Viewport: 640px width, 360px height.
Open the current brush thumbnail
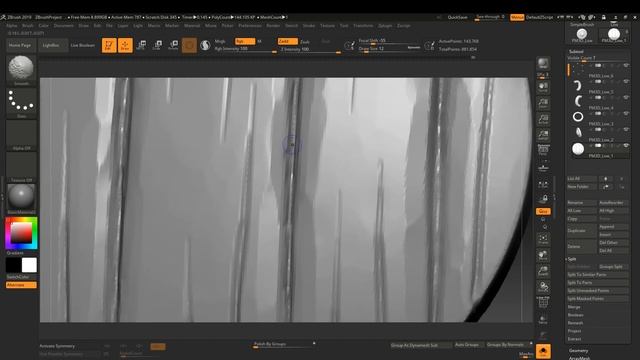pyautogui.click(x=21, y=70)
